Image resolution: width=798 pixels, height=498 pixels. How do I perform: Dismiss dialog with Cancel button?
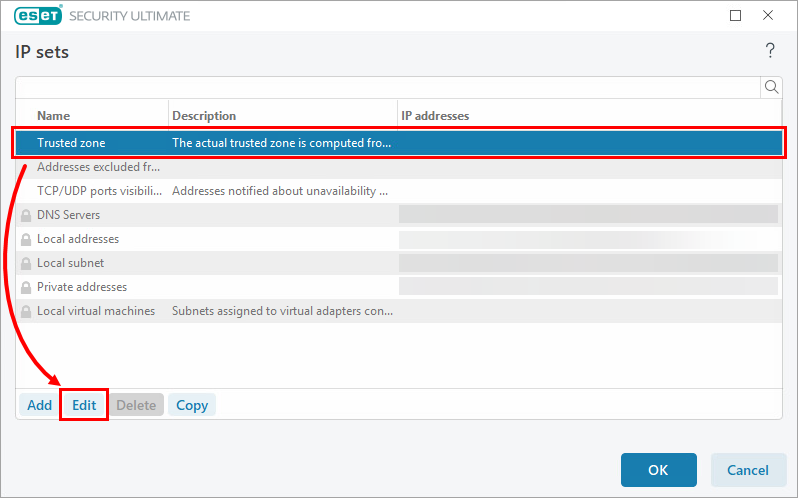tap(748, 470)
